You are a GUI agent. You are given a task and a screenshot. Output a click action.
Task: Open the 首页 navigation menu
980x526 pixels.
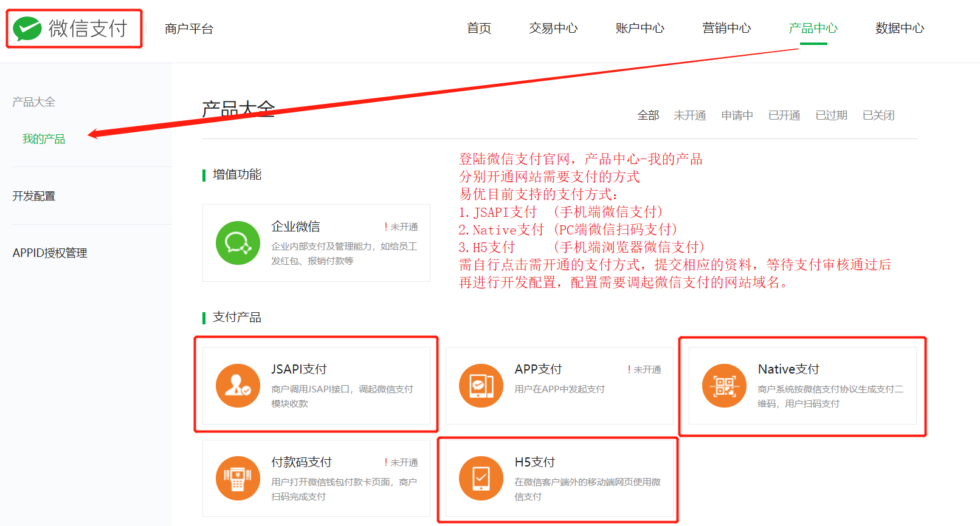[478, 29]
